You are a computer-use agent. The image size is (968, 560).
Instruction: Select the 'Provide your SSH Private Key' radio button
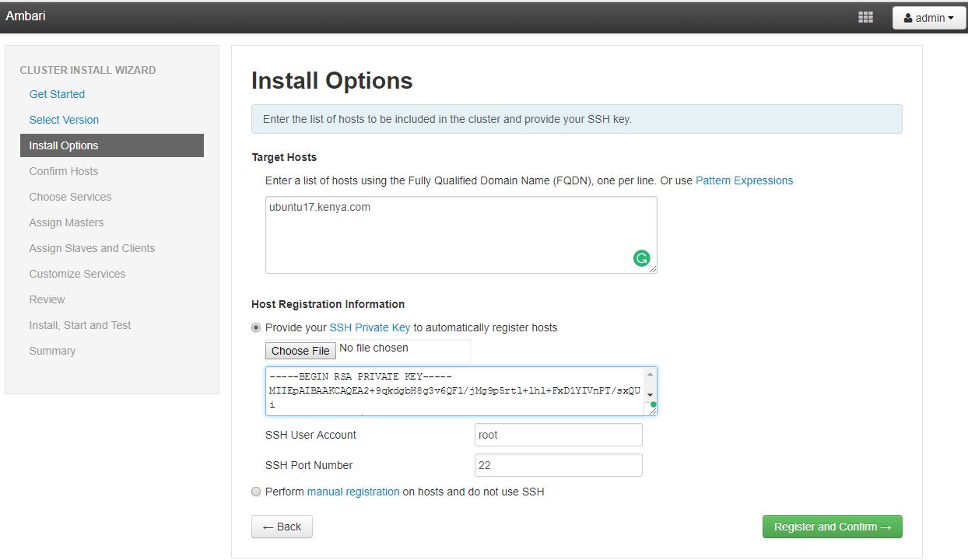(256, 327)
